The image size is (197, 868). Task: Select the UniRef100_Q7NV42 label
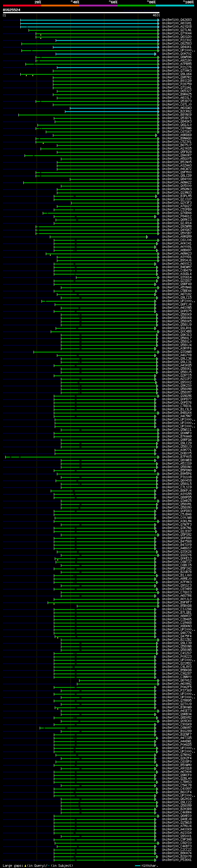coord(177,755)
